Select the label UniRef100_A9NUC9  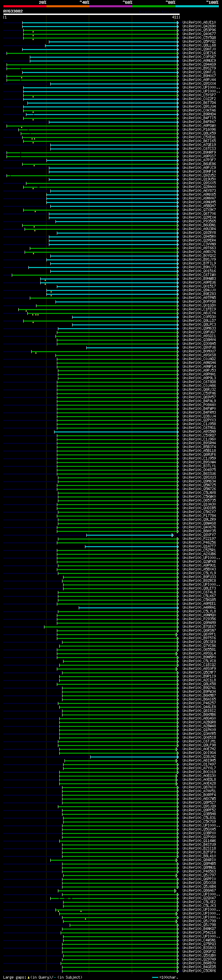click(199, 60)
